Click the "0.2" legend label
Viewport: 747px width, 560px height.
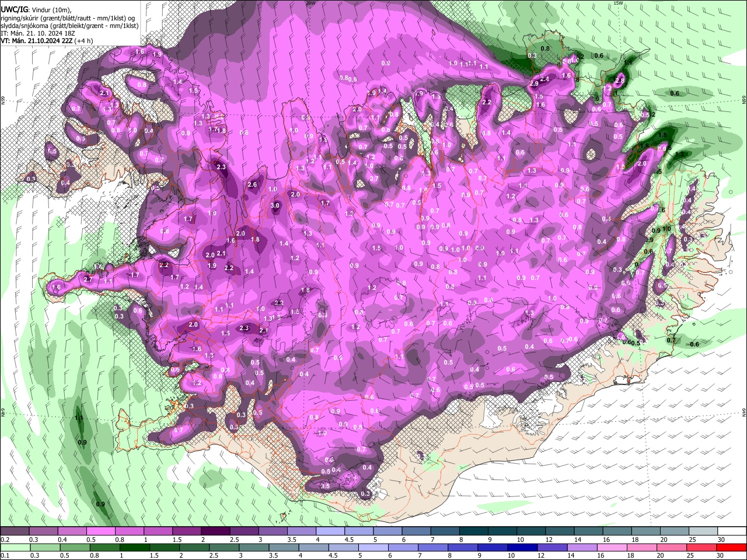coord(5,540)
